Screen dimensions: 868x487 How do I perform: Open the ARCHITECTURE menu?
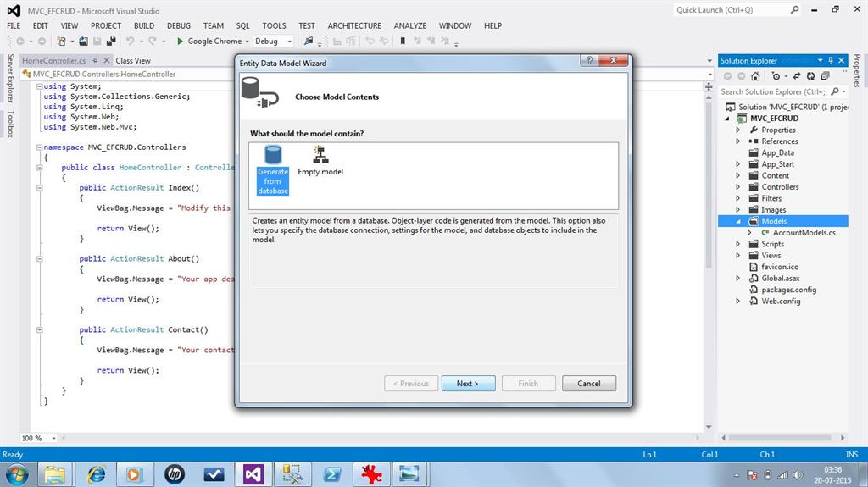pyautogui.click(x=354, y=25)
